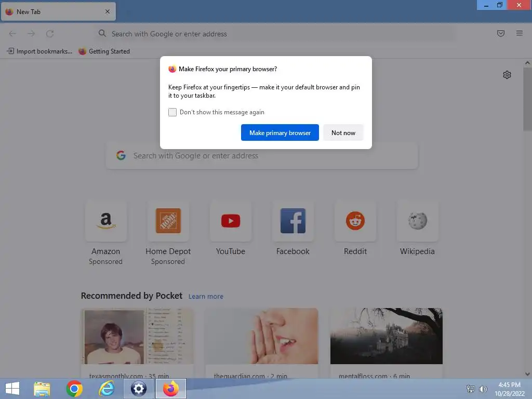Image resolution: width=532 pixels, height=399 pixels.
Task: Click scrollbar up arrow
Action: coord(527,63)
